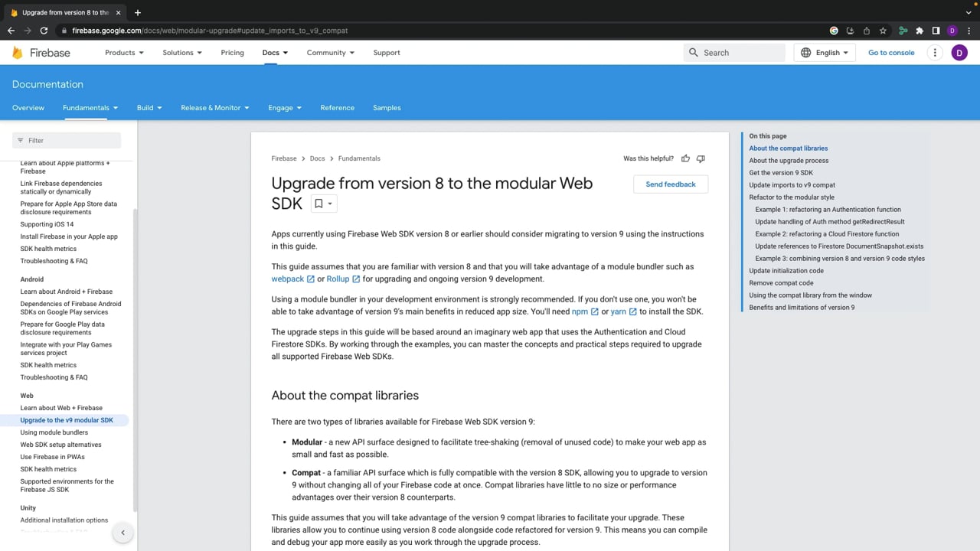Click the filter icon in the sidebar
Image resolution: width=980 pixels, height=551 pixels.
tap(21, 141)
